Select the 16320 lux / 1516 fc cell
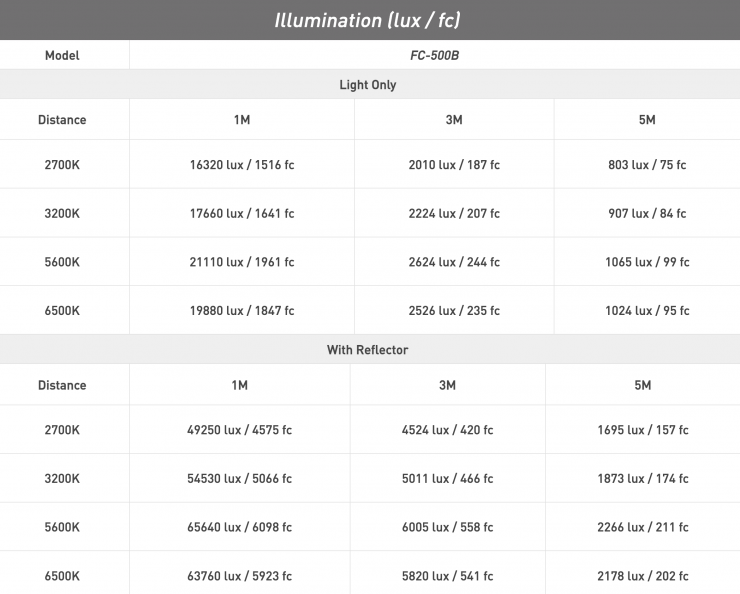Screen dimensions: 740x594 coord(241,164)
